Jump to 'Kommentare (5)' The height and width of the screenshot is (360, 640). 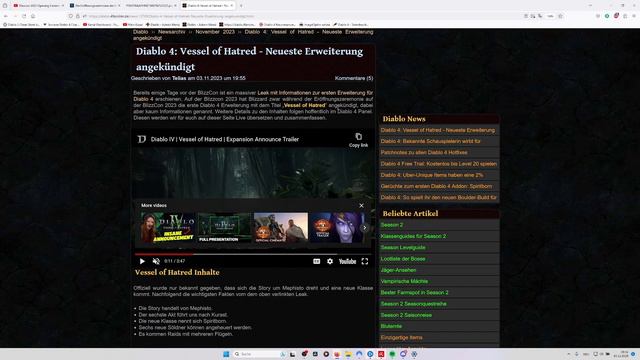pyautogui.click(x=354, y=78)
